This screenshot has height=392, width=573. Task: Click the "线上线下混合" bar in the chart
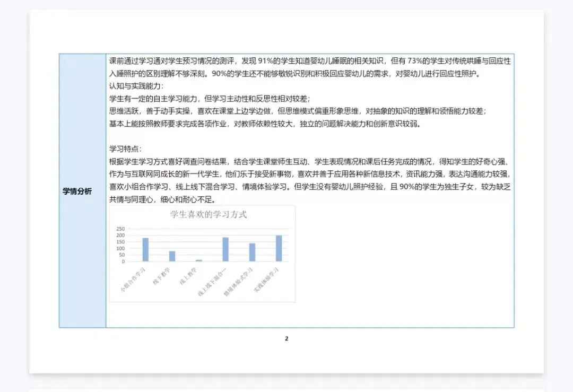225,249
